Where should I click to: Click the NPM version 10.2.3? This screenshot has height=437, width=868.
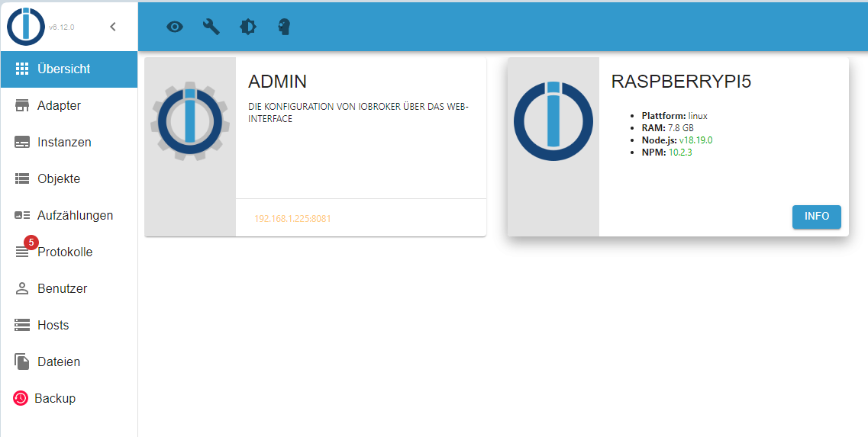coord(680,152)
